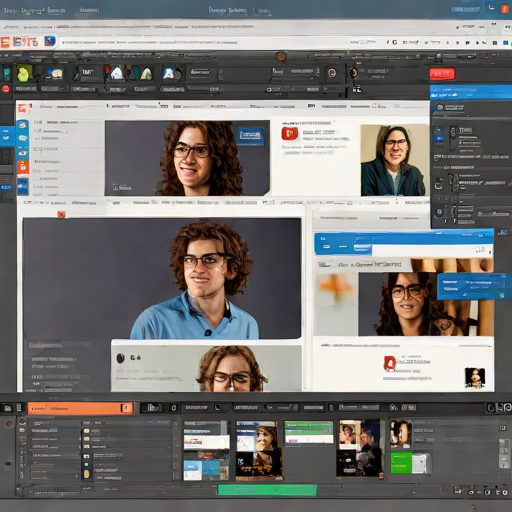Click the red button at toolbar's right end

(x=442, y=74)
